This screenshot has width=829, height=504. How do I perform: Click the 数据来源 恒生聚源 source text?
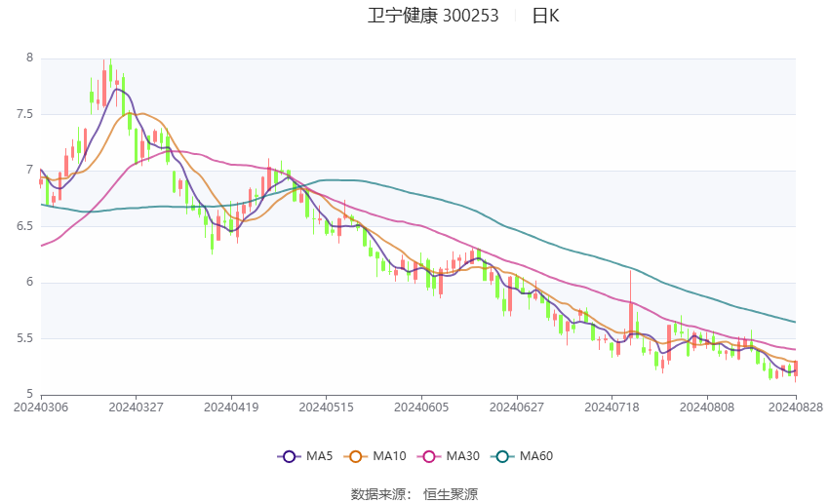click(x=414, y=494)
